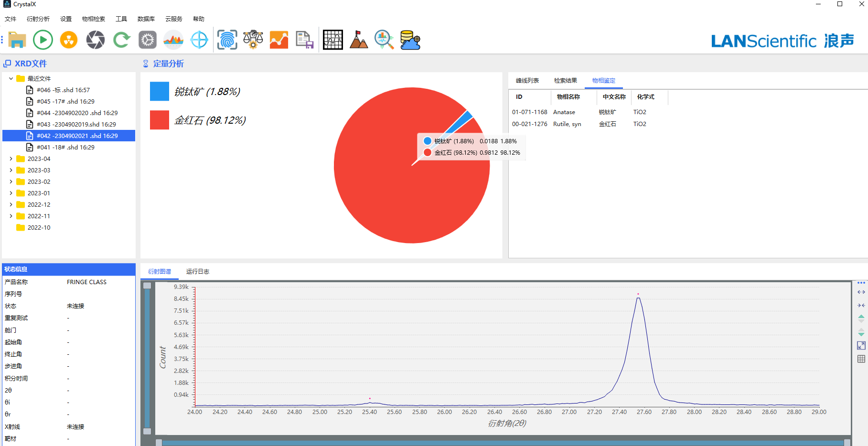
Task: Click the mountain peak flag icon
Action: point(358,40)
